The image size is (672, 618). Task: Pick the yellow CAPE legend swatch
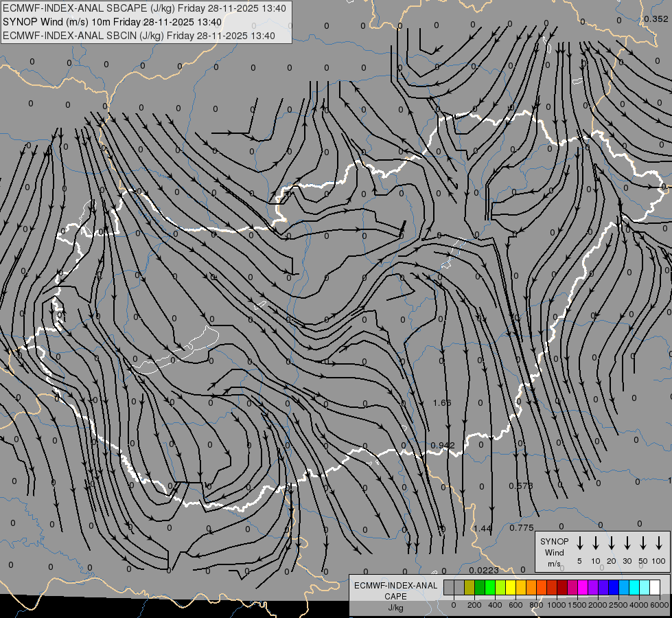point(511,587)
